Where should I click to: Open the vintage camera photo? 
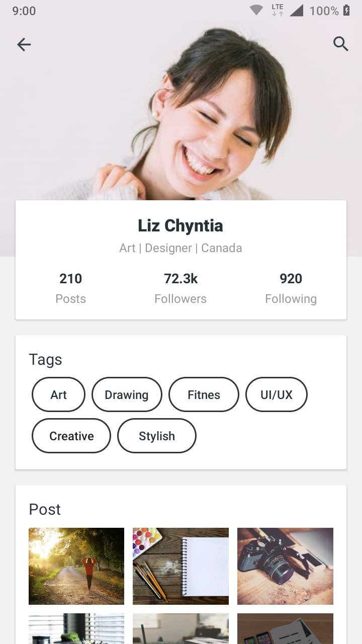tap(285, 566)
